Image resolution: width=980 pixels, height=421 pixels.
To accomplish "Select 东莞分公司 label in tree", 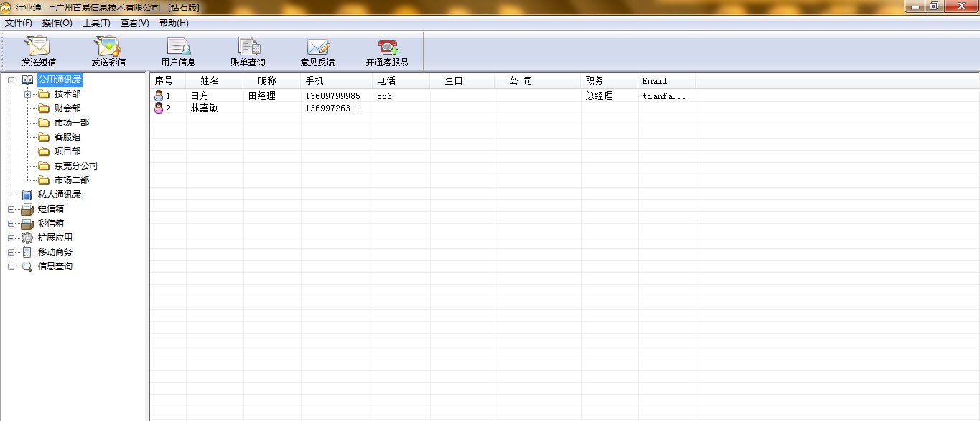I will click(x=76, y=166).
